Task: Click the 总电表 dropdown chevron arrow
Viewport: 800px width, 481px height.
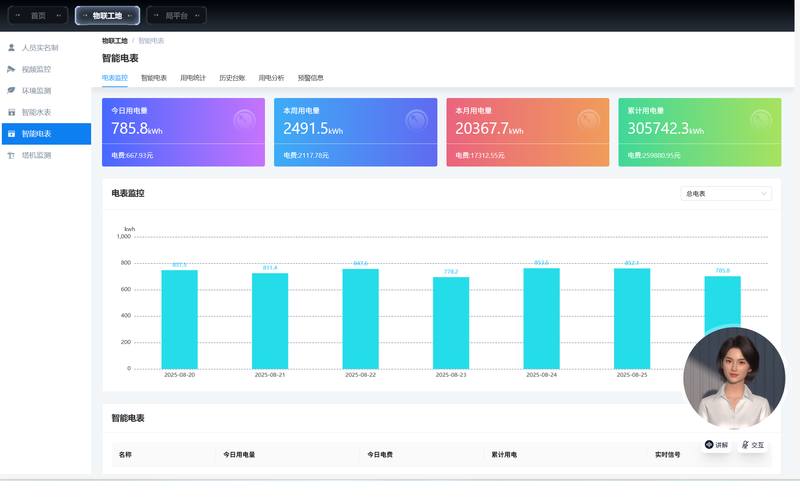Action: 764,194
